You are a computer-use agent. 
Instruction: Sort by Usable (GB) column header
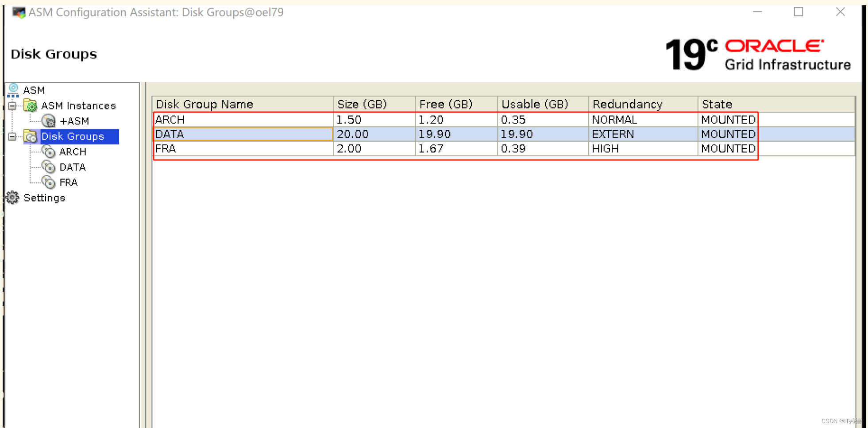[543, 104]
